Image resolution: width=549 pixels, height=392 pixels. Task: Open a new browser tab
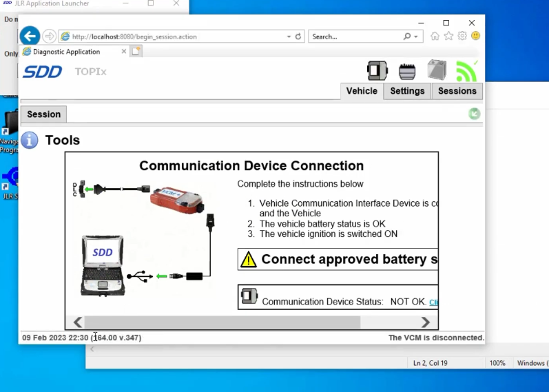[x=136, y=51]
